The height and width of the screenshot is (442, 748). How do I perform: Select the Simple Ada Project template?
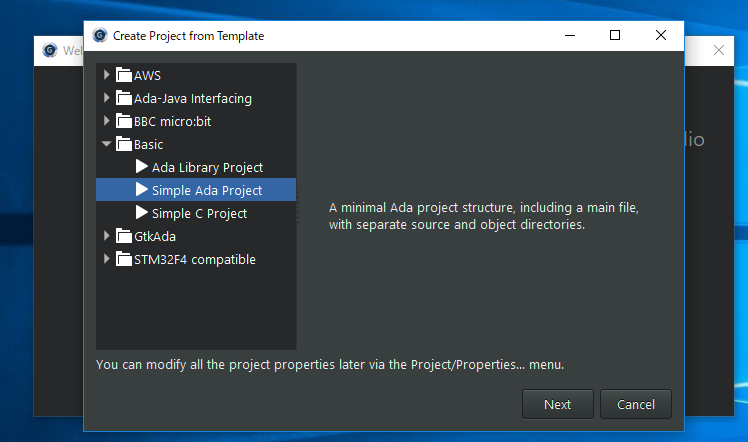click(206, 190)
